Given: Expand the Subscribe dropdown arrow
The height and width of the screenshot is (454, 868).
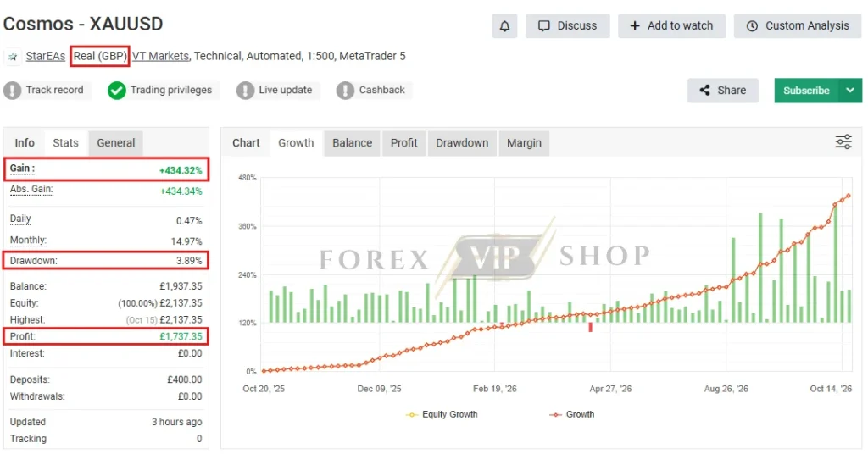Looking at the screenshot, I should tap(850, 90).
